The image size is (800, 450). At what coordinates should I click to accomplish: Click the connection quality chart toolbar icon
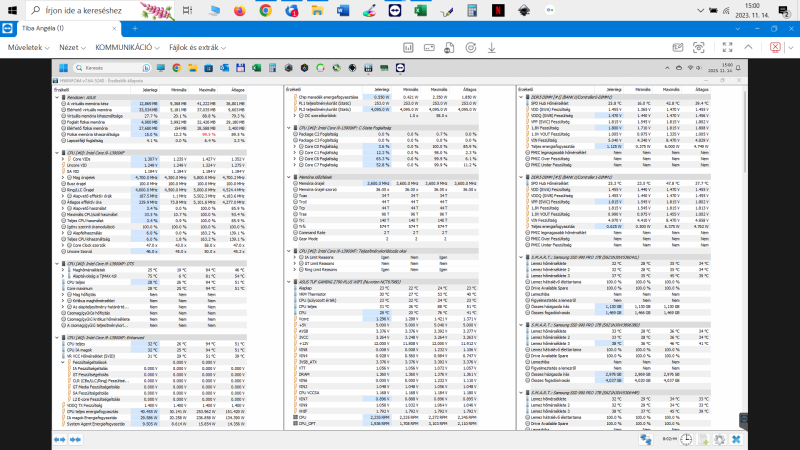pos(408,47)
